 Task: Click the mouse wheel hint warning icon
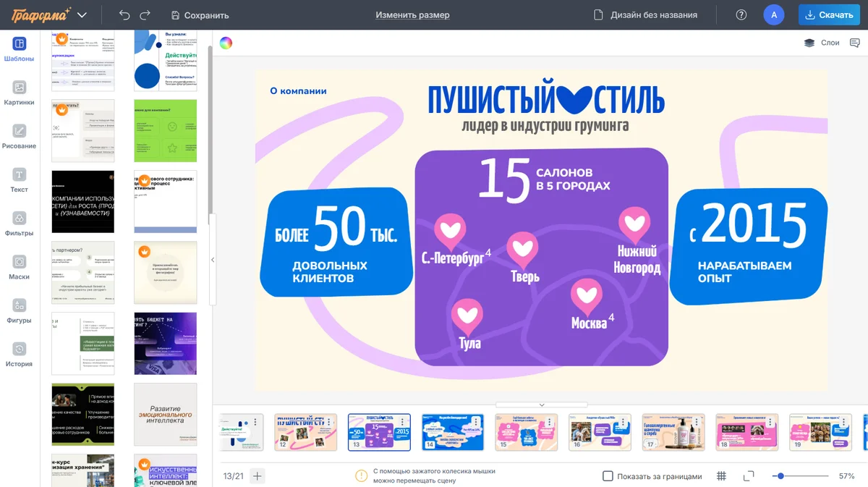tap(361, 475)
